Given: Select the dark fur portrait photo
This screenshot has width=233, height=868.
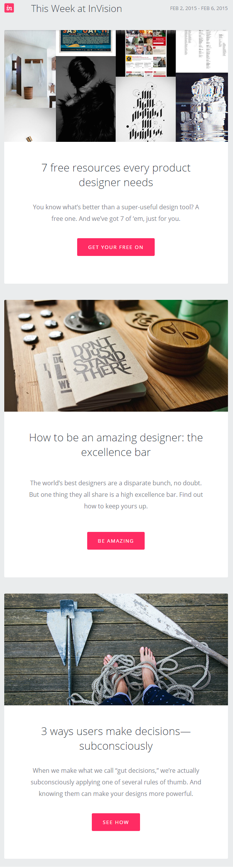Looking at the screenshot, I should coord(86,99).
